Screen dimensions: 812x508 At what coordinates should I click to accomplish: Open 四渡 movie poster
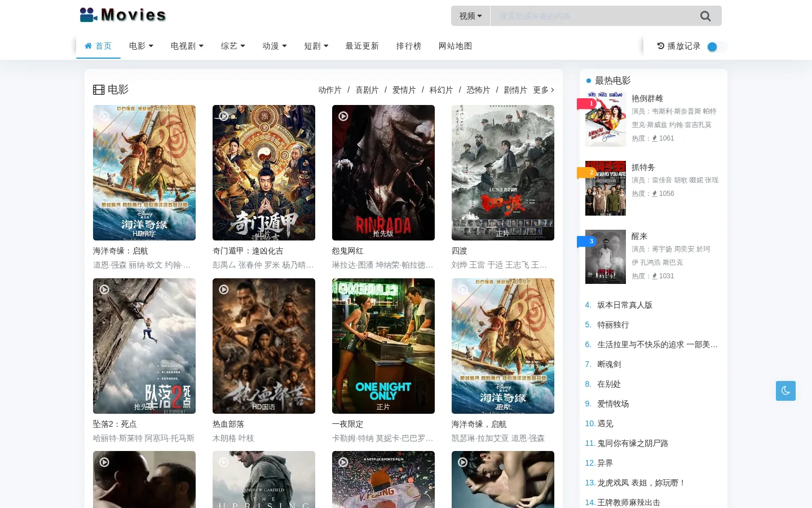pos(503,173)
